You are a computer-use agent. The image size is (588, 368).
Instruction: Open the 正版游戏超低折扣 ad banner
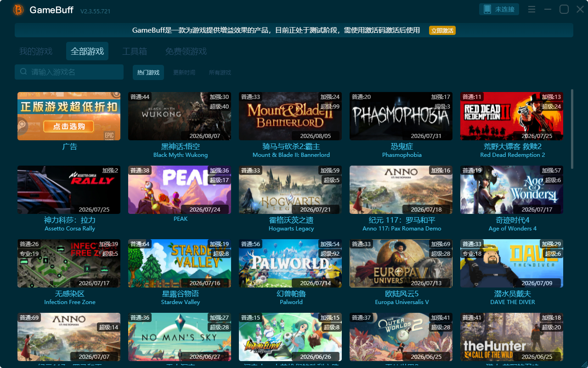point(69,116)
